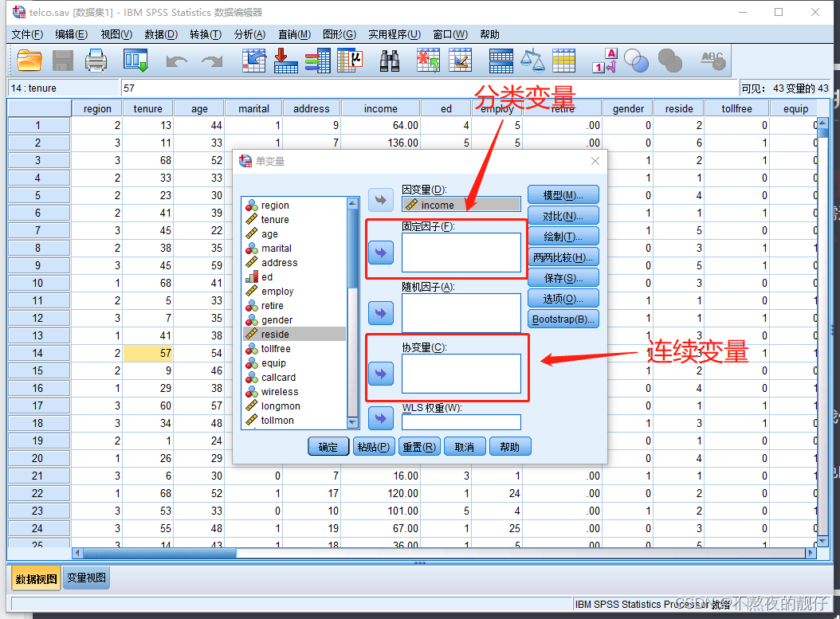Redo with the right curved arrow
840x619 pixels.
coord(212,61)
